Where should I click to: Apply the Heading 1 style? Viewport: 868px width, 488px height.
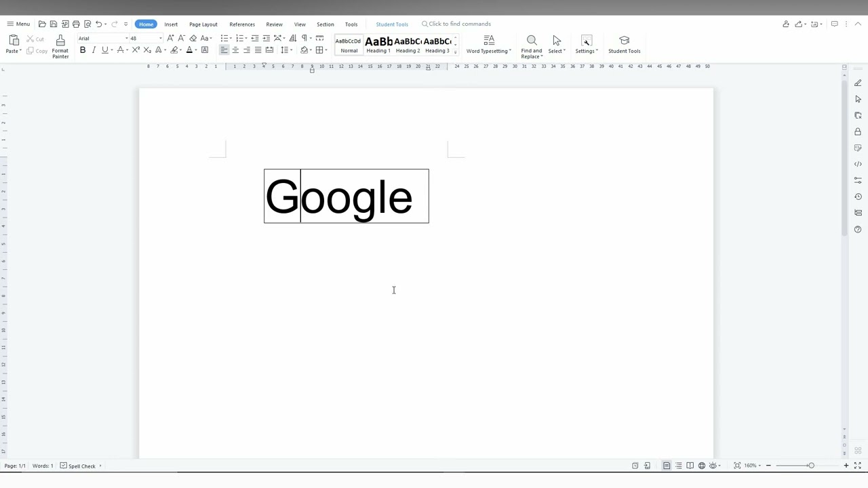coord(378,45)
